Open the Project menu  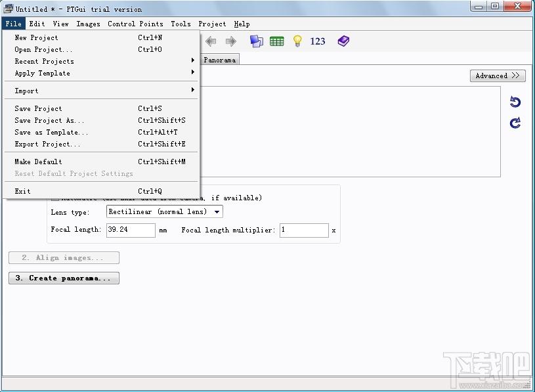tap(212, 24)
